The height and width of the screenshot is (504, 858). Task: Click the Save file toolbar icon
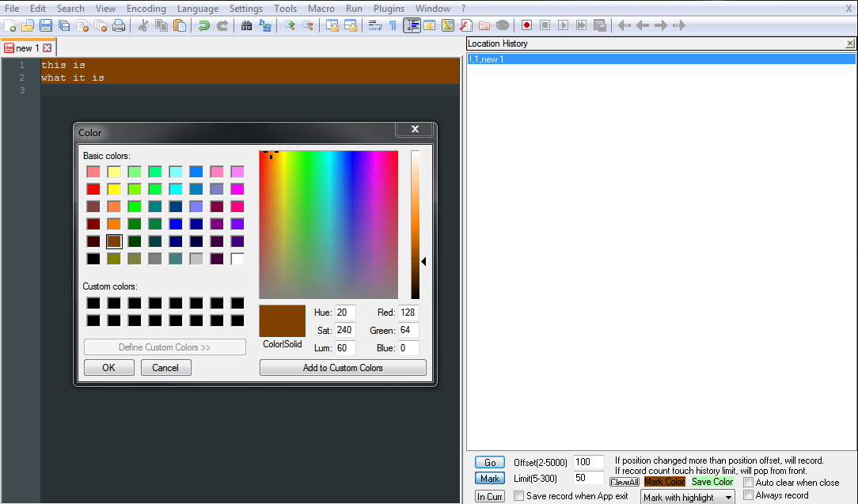[x=46, y=25]
